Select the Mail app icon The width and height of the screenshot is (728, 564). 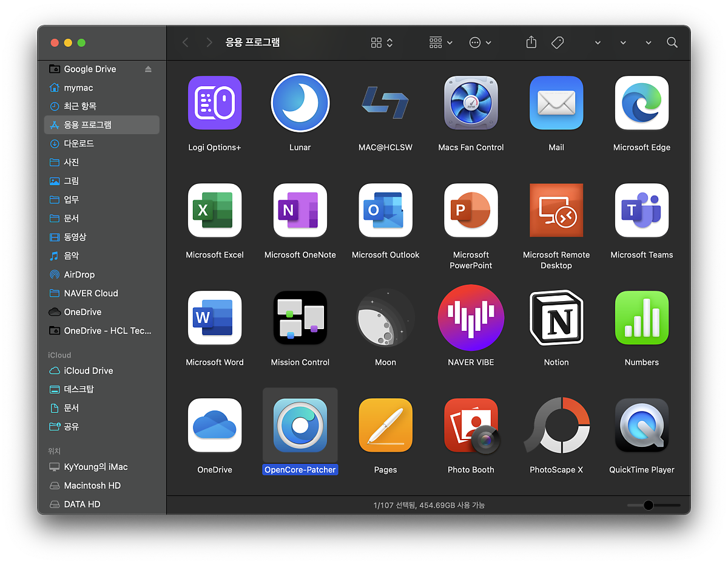click(x=556, y=103)
